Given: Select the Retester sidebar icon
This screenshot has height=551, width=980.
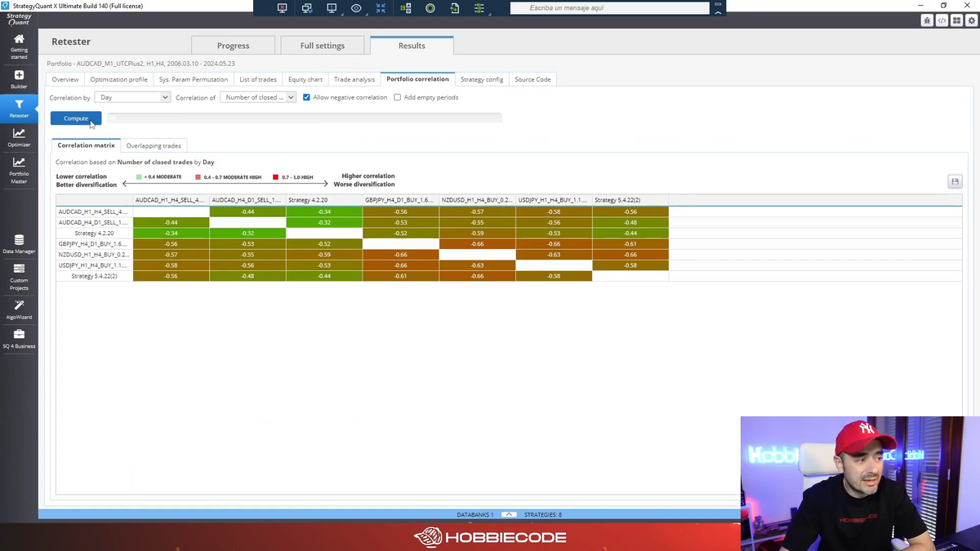Looking at the screenshot, I should click(x=19, y=109).
